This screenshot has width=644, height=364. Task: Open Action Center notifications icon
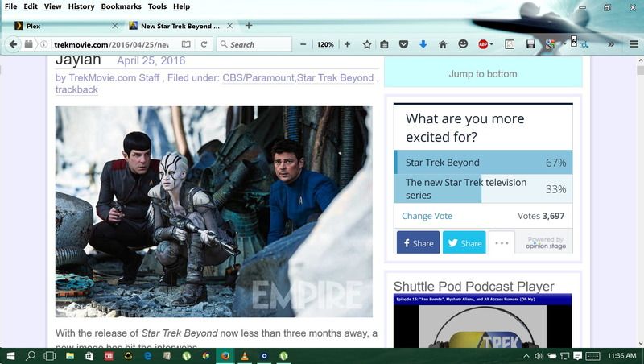(x=577, y=356)
